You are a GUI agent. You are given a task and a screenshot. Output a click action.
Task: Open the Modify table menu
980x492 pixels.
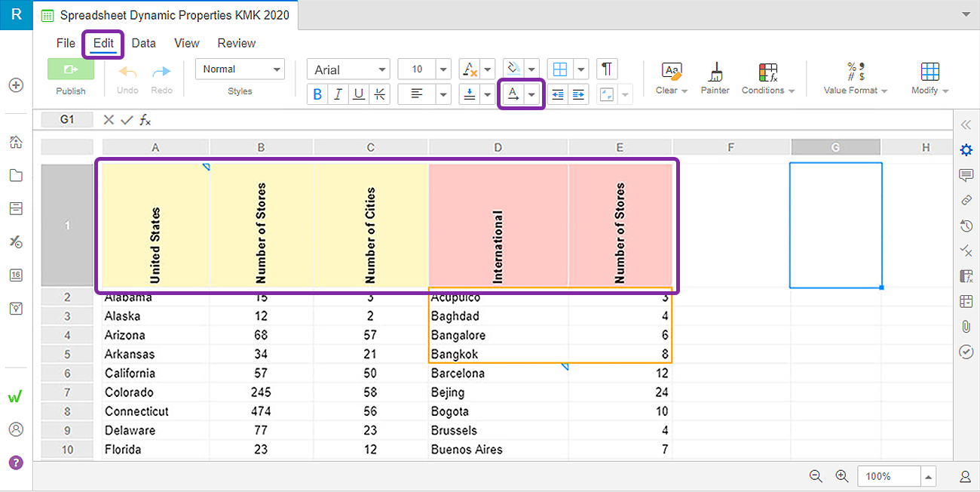929,78
